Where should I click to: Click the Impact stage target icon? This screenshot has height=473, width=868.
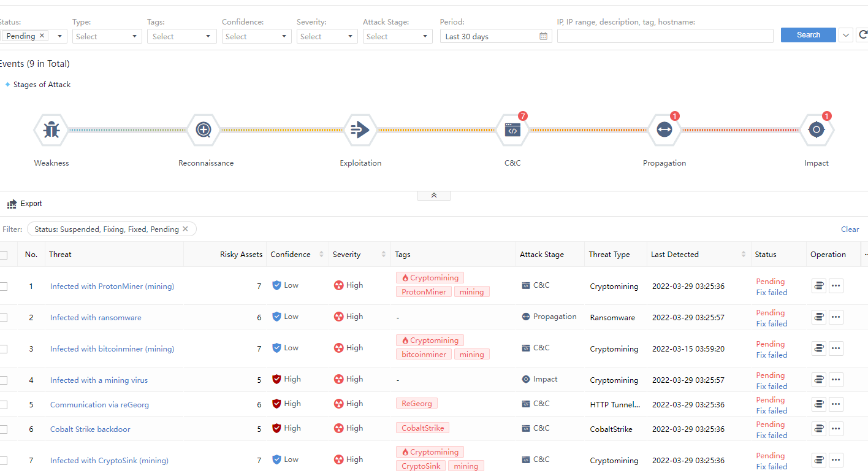click(816, 130)
